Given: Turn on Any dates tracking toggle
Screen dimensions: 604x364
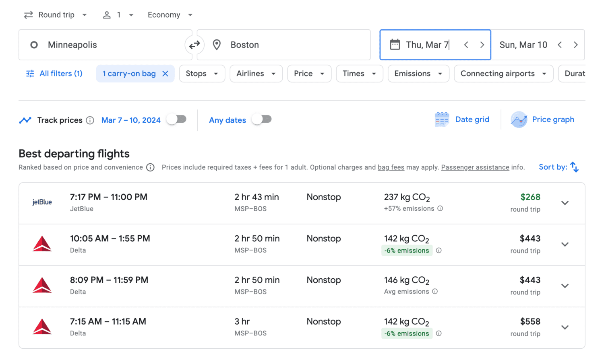Looking at the screenshot, I should coord(262,119).
